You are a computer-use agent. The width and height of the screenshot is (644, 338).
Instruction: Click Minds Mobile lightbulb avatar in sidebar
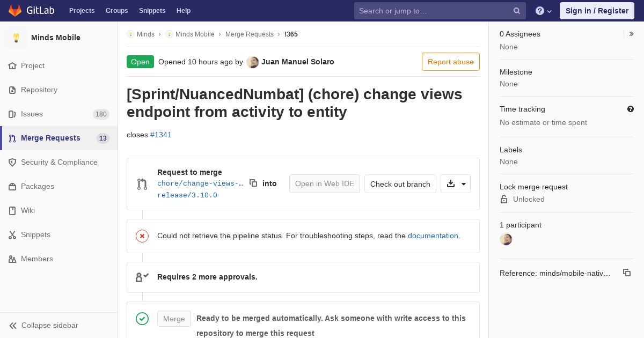click(16, 38)
